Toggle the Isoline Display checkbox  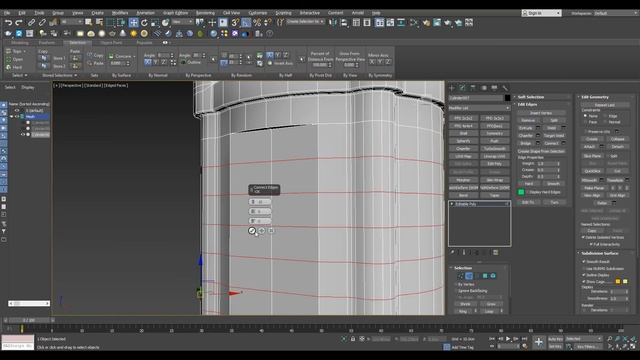pyautogui.click(x=584, y=275)
